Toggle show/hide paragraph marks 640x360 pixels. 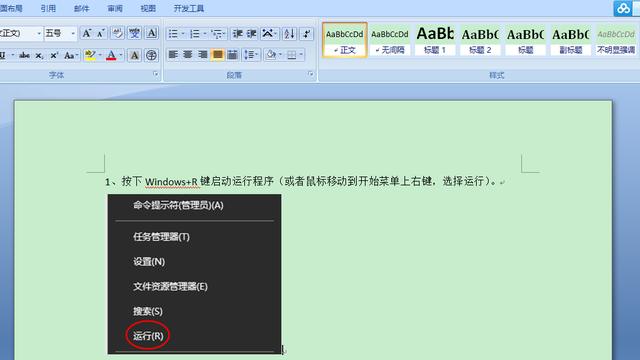point(307,34)
